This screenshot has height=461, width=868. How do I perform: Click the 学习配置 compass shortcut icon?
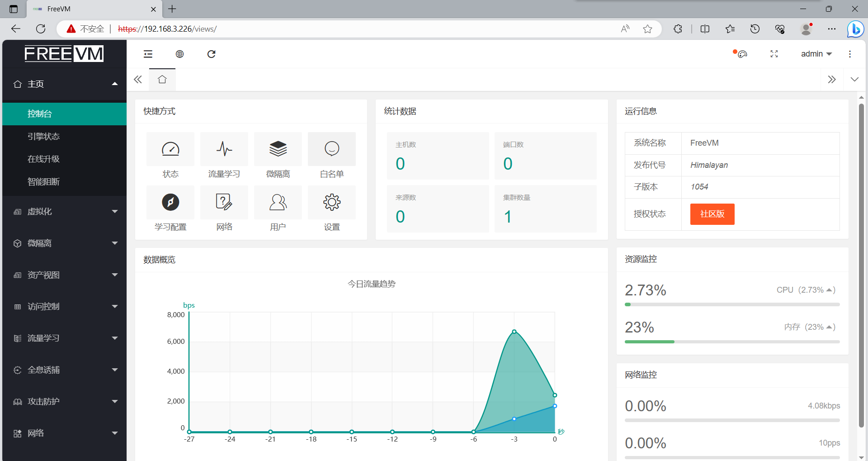tap(170, 202)
